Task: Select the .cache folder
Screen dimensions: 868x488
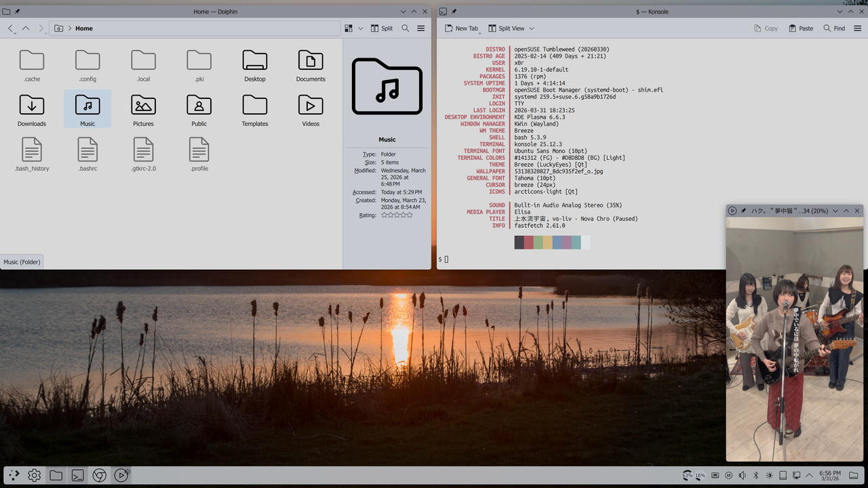Action: click(x=32, y=66)
